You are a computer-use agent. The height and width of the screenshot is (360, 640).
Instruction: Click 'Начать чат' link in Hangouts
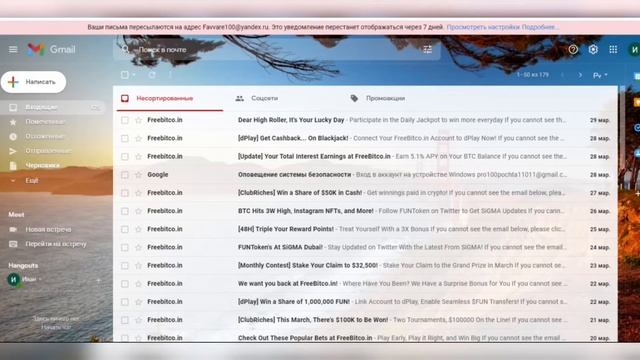[56, 327]
